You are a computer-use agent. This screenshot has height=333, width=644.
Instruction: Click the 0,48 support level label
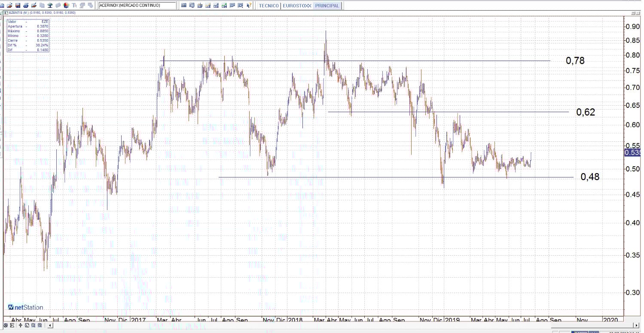pos(590,177)
